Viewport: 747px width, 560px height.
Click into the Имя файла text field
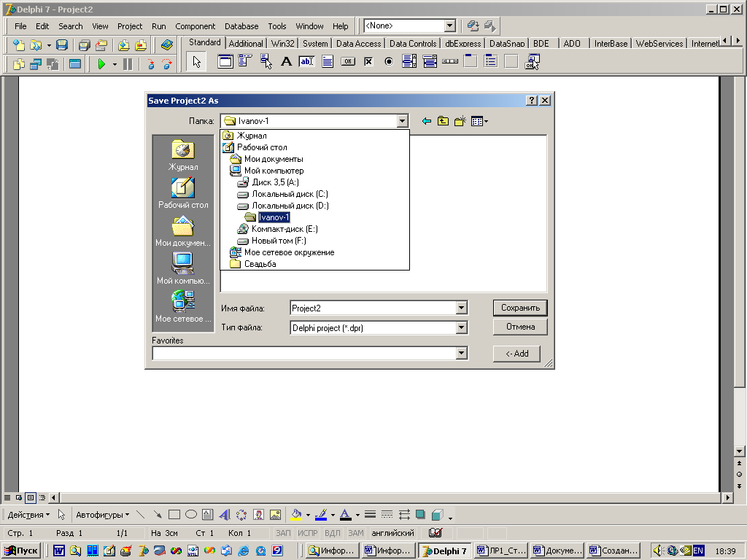[373, 308]
